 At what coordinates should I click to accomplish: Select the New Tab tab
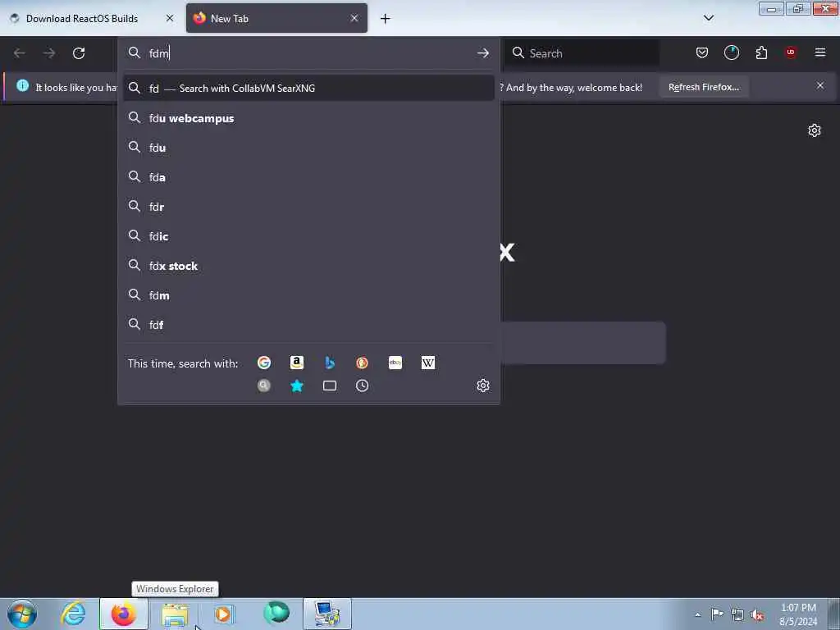[x=276, y=18]
